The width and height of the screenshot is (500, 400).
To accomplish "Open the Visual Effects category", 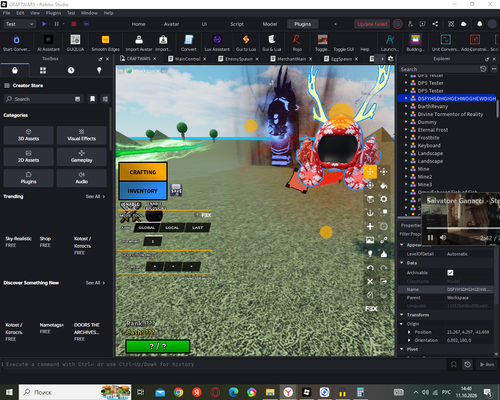I will pos(82,135).
